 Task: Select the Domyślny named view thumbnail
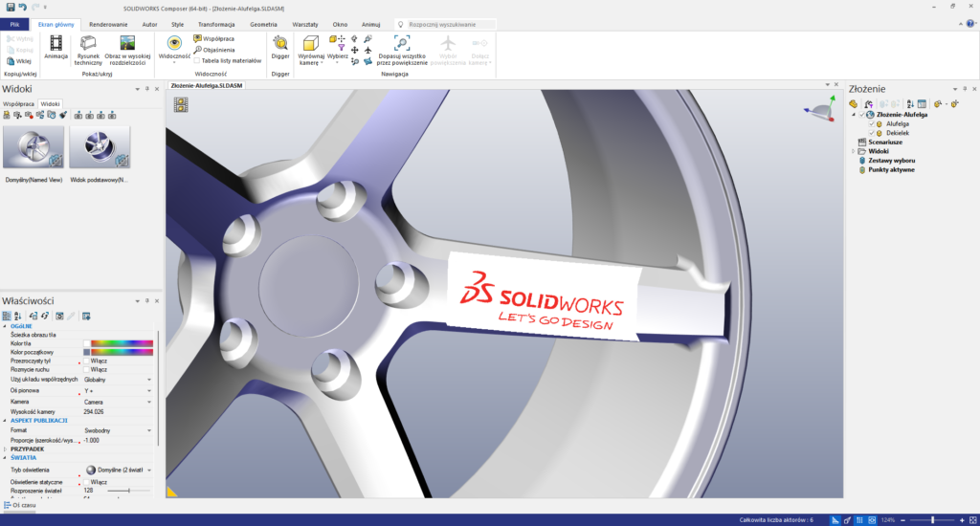click(x=33, y=146)
